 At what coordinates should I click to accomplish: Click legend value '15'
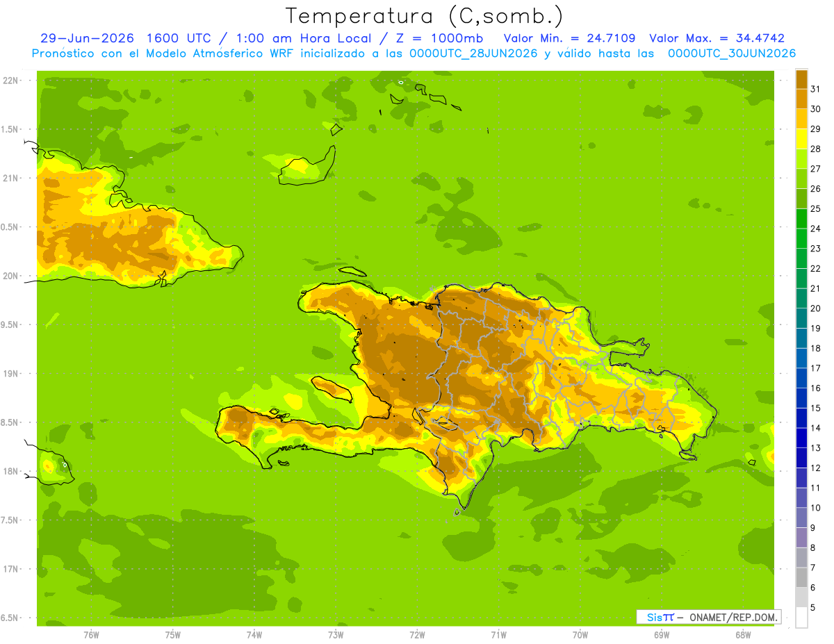pyautogui.click(x=815, y=408)
